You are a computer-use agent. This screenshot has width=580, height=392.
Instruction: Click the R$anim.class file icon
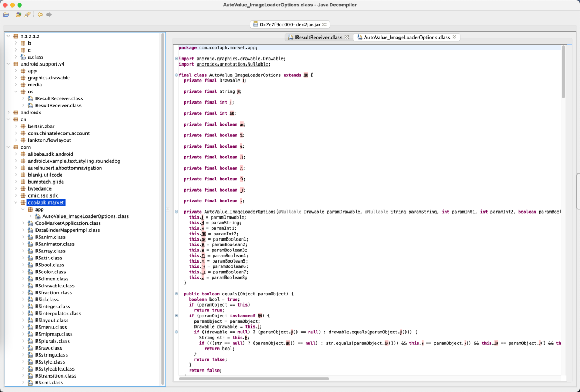pos(30,237)
